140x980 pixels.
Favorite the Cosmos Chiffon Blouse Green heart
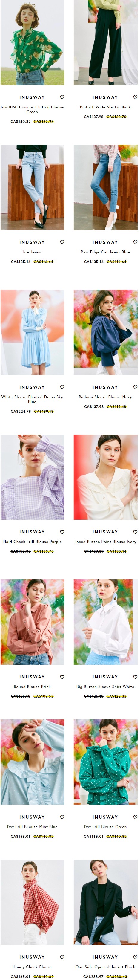62,97
